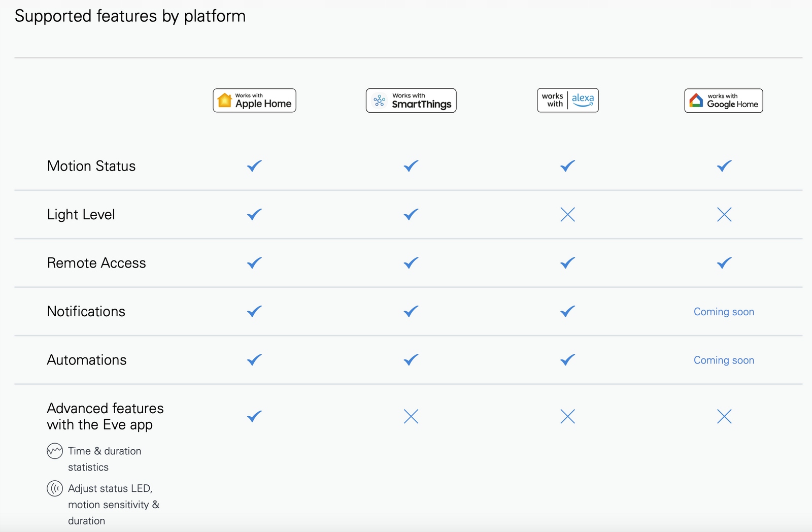
Task: Click Automations checkmark under Alexa
Action: [567, 360]
